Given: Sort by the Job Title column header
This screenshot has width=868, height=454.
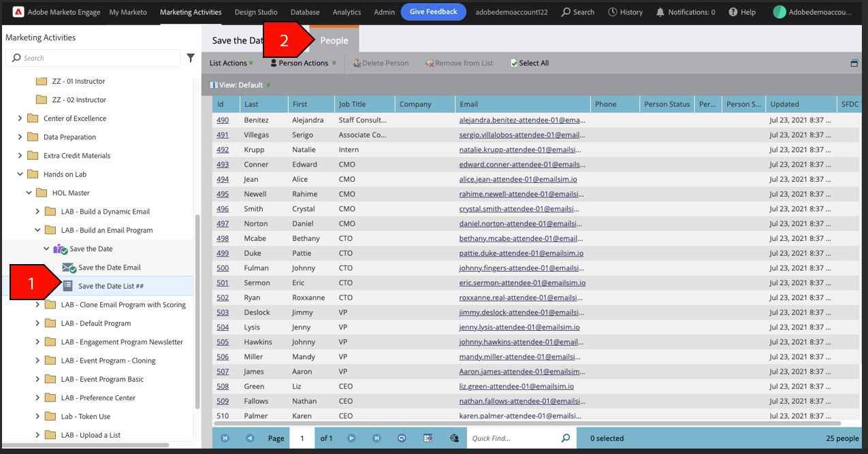Looking at the screenshot, I should 365,104.
